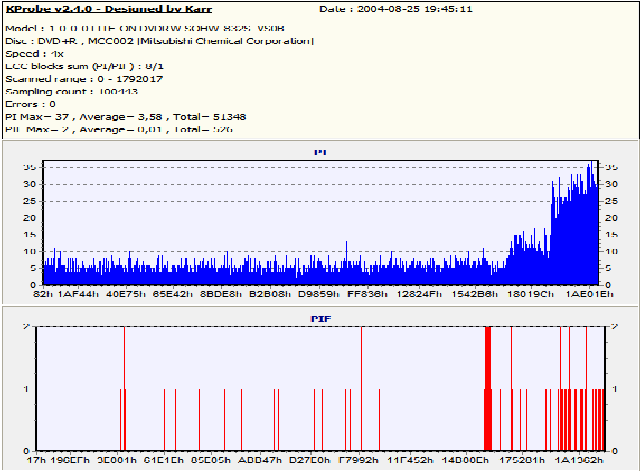Click the 'F7992h' x-axis label
This screenshot has width=640, height=471.
click(x=358, y=460)
